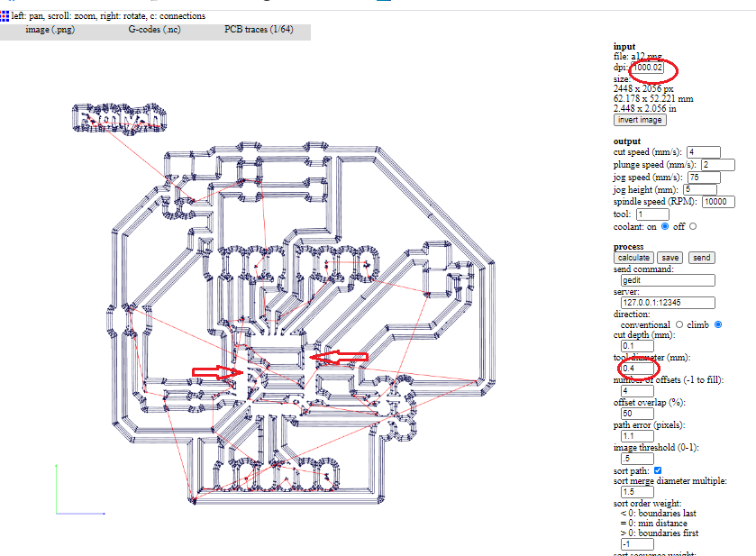This screenshot has height=556, width=756.
Task: Click the calculate button
Action: tap(633, 258)
